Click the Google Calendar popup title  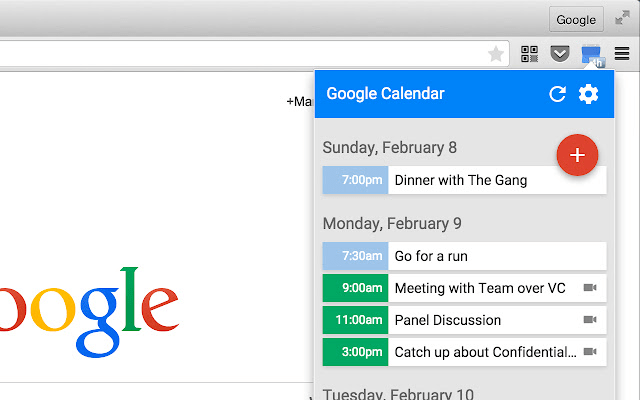[x=385, y=94]
